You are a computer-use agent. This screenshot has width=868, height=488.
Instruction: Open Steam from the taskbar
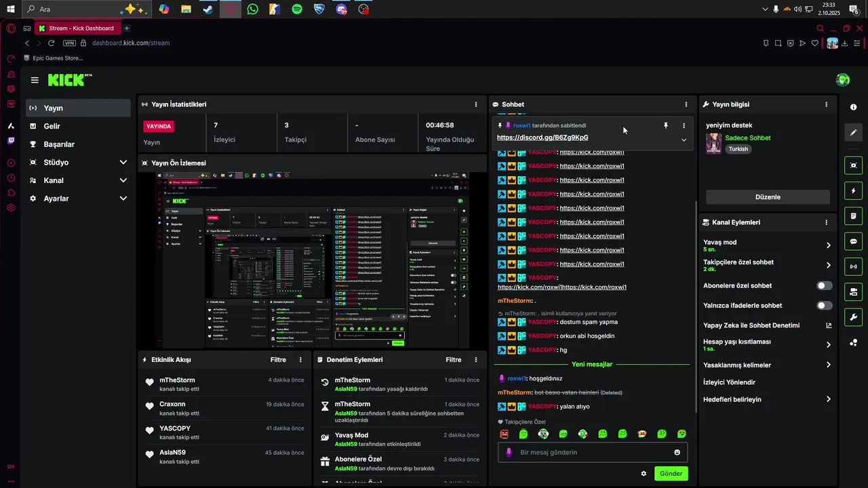pos(208,9)
